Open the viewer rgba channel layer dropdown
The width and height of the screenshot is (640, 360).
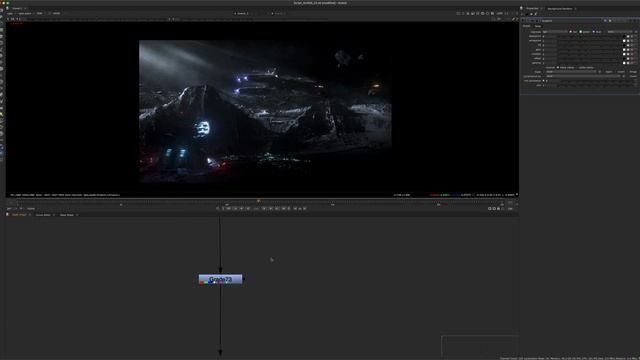[x=10, y=13]
